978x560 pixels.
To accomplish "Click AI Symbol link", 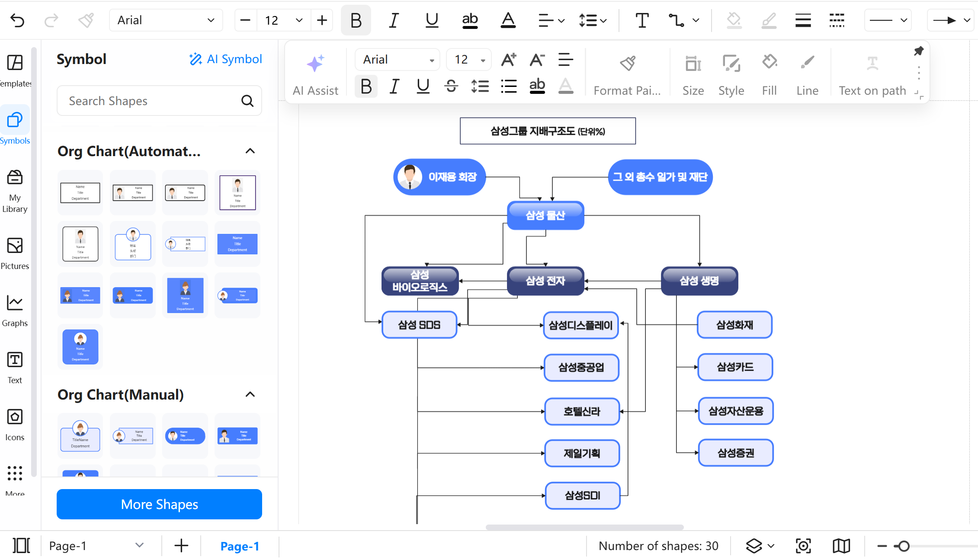I will click(225, 59).
